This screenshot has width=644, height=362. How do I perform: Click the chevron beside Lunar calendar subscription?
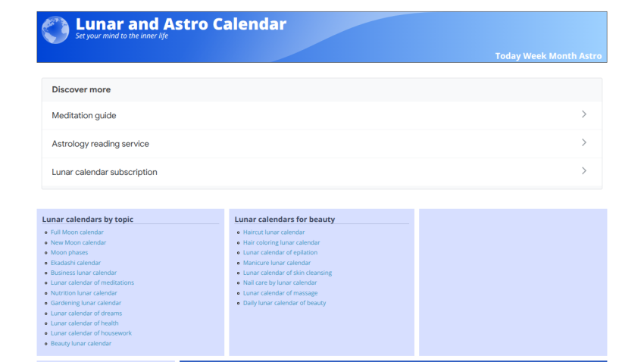(583, 171)
